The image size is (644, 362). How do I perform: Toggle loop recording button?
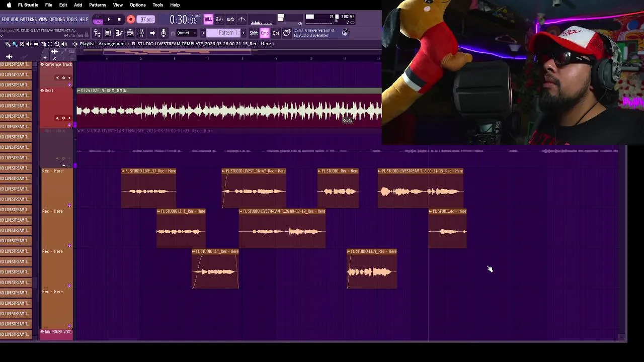(x=230, y=19)
